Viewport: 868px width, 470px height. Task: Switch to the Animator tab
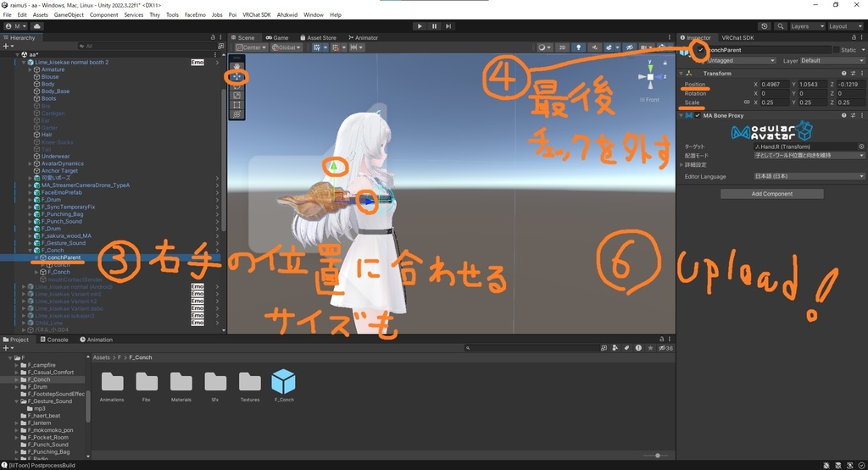coord(363,37)
